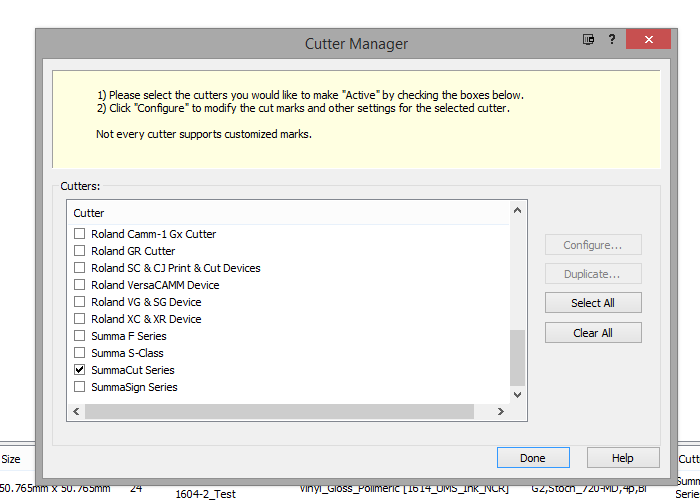Activate the Roland VersaCAMM Device checkbox

(x=79, y=284)
